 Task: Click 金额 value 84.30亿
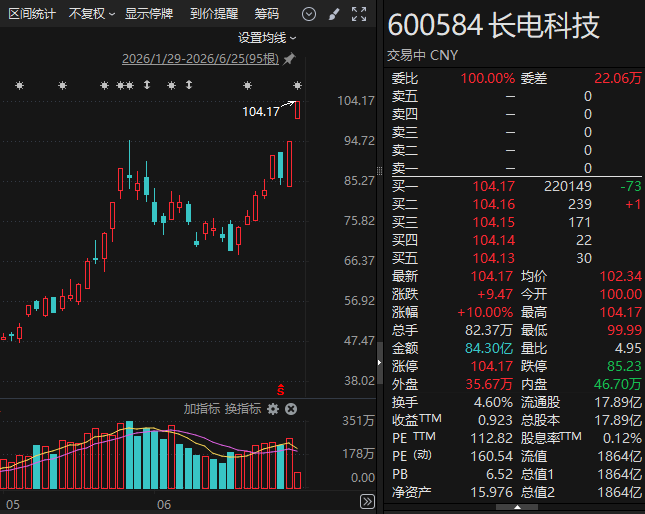[x=489, y=348]
